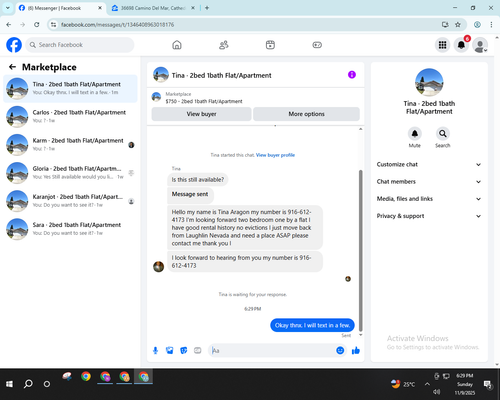Screen dimensions: 500x400
Task: Click the chat scrollbar thumb
Action: 360,250
